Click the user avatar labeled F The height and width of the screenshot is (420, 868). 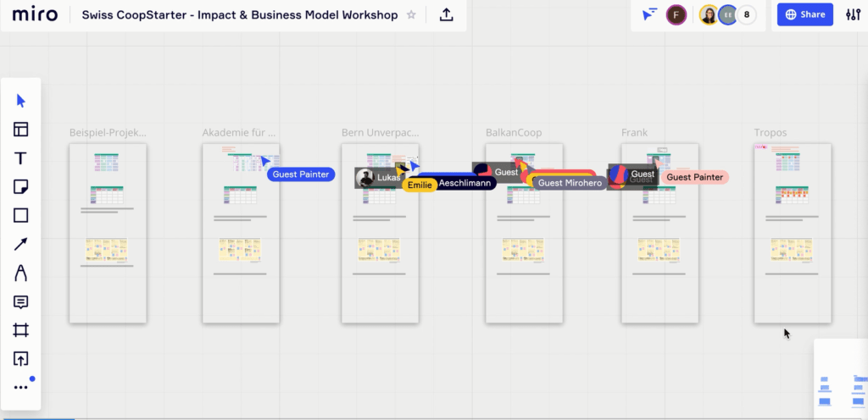[x=676, y=15]
